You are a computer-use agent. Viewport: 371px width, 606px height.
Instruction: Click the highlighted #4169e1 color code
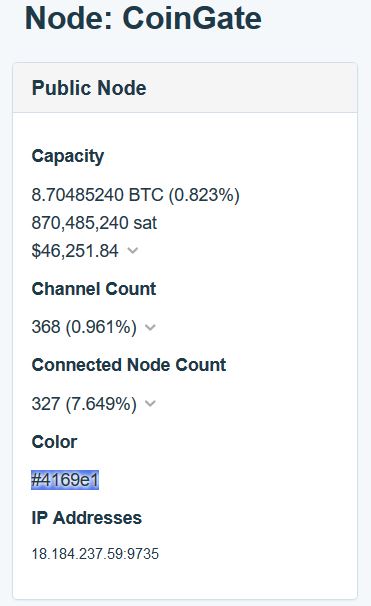click(x=65, y=480)
